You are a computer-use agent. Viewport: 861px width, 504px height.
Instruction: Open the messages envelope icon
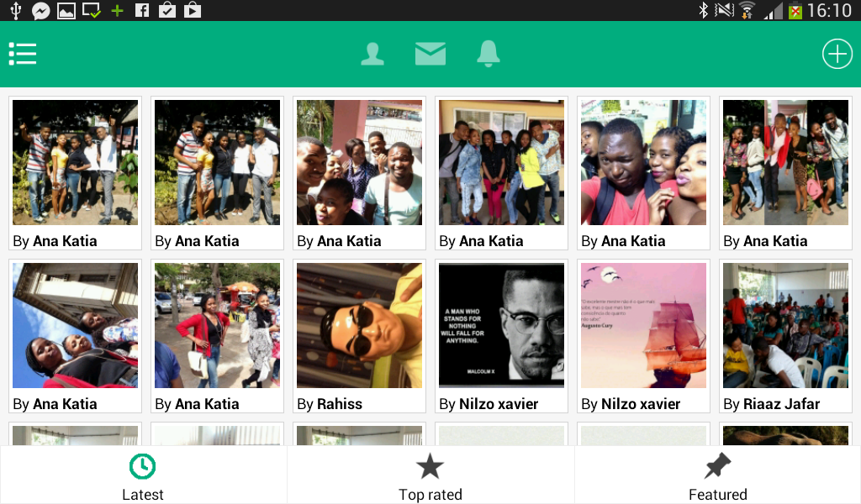pyautogui.click(x=430, y=54)
